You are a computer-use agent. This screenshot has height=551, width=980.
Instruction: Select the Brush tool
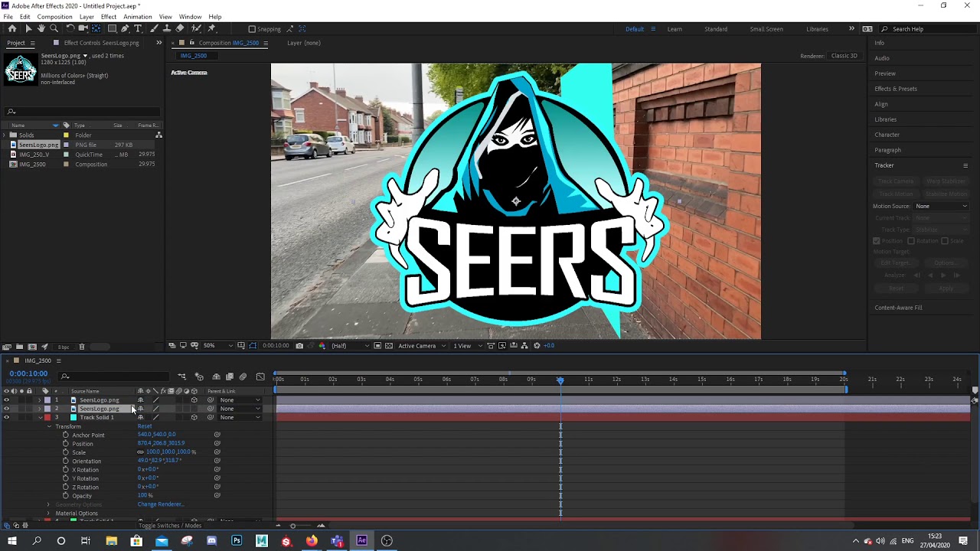pos(154,28)
